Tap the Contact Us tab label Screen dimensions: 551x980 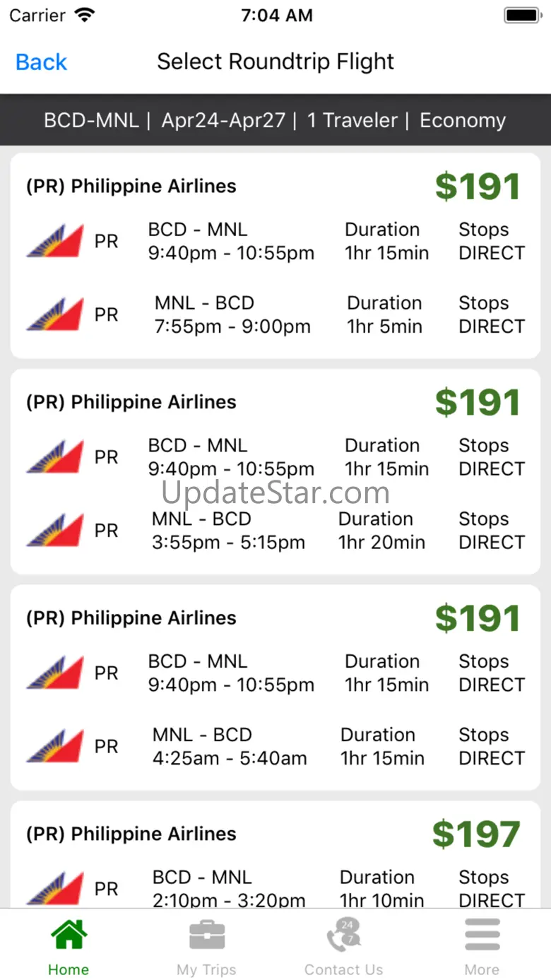344,969
